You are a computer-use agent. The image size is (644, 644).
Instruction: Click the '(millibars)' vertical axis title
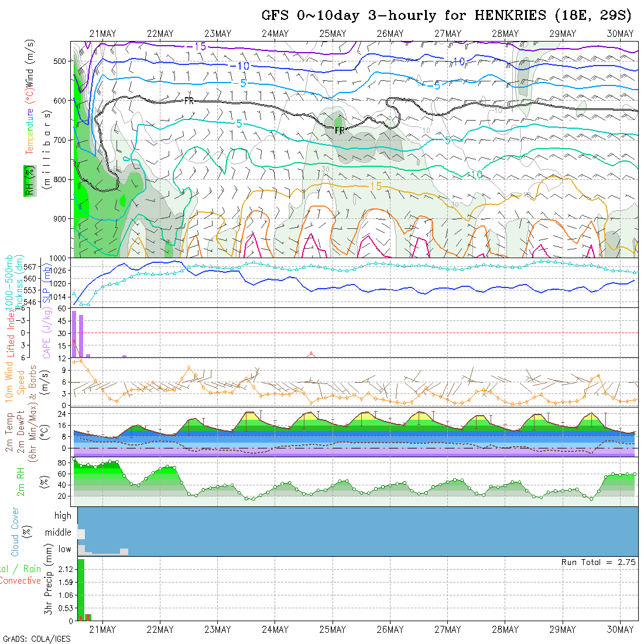[x=47, y=150]
